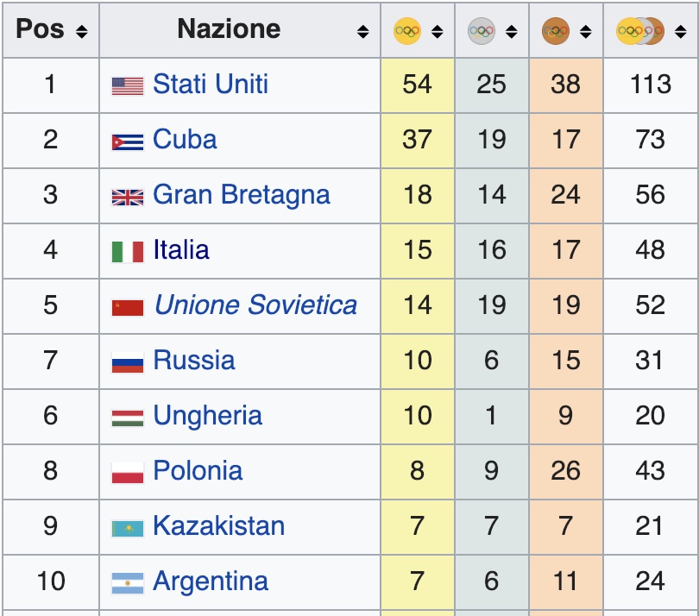The width and height of the screenshot is (699, 616).
Task: Click the gold medal icon header
Action: pos(407,31)
